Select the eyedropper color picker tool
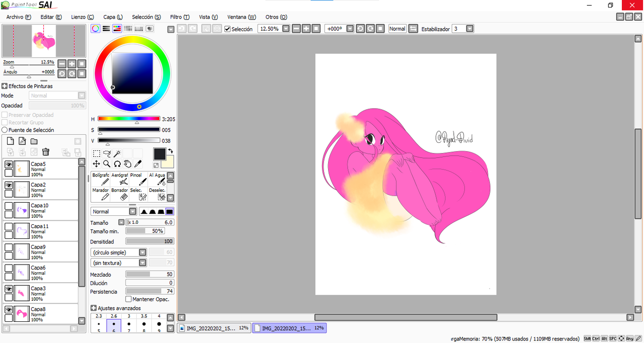Image resolution: width=644 pixels, height=343 pixels. click(x=138, y=163)
